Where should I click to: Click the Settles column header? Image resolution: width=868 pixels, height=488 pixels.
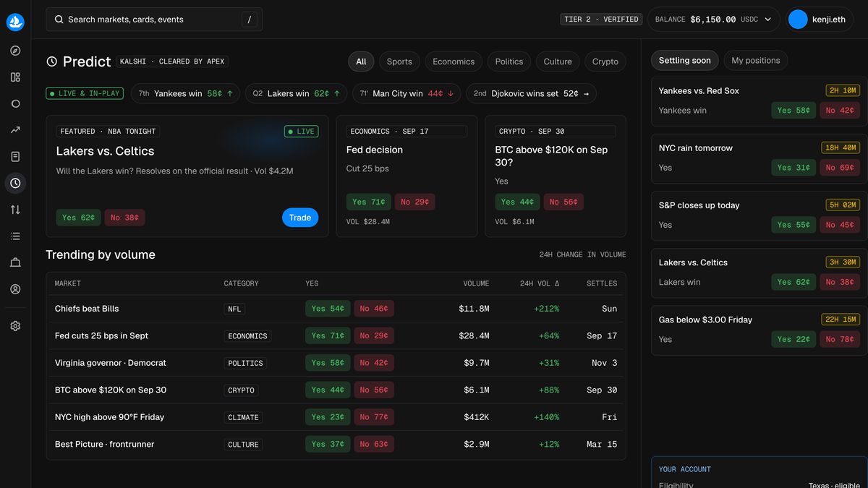coord(602,283)
